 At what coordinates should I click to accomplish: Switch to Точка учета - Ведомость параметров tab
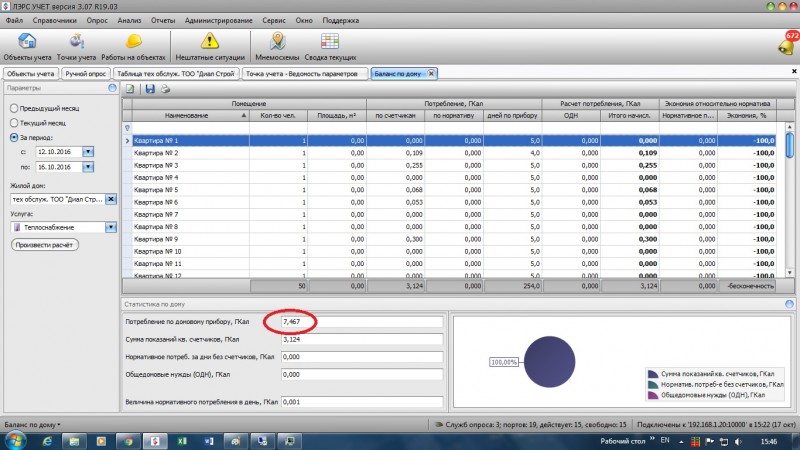coord(304,73)
